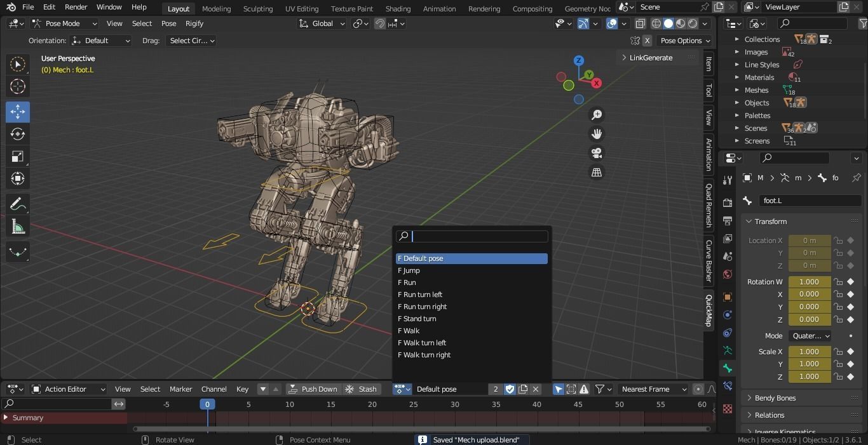Click the Push Down button
This screenshot has width=868, height=445.
[313, 389]
